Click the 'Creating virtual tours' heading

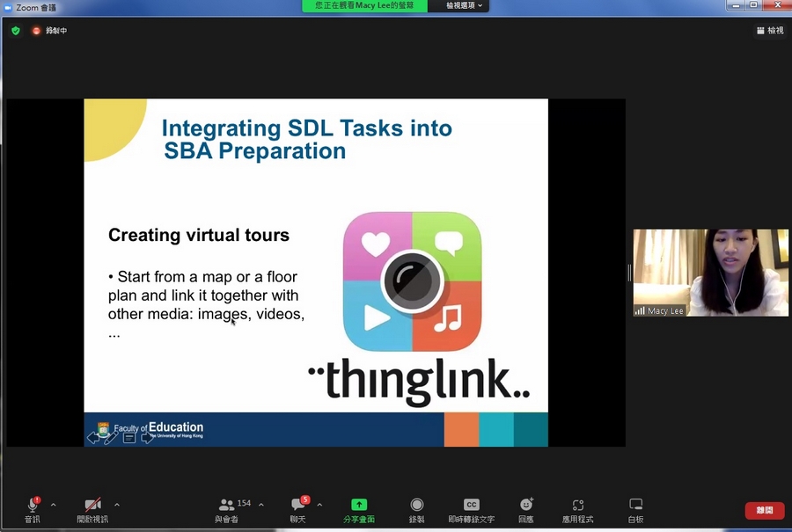(x=199, y=235)
